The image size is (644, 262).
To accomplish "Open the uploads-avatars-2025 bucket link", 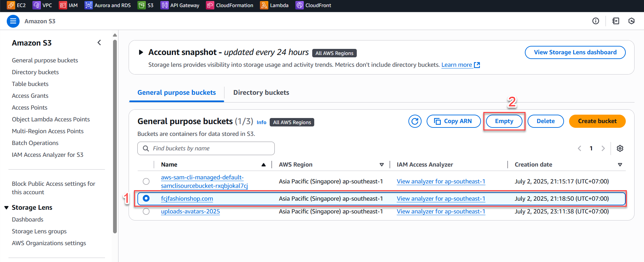I will pos(190,211).
